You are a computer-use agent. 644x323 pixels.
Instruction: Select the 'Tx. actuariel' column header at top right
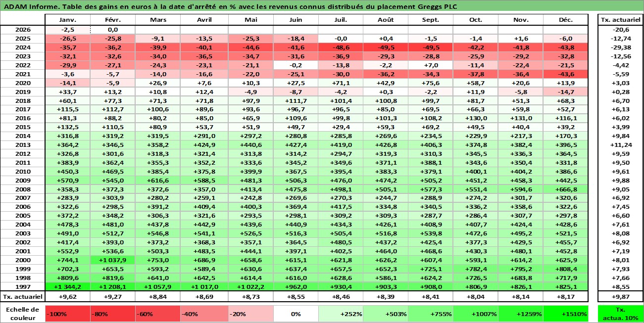620,20
